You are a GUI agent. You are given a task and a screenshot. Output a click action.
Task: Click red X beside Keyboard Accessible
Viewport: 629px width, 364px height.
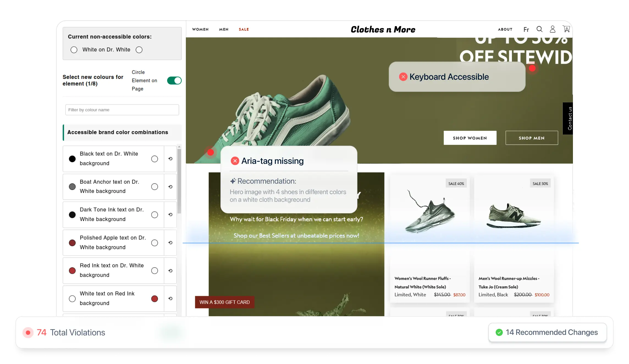click(403, 77)
